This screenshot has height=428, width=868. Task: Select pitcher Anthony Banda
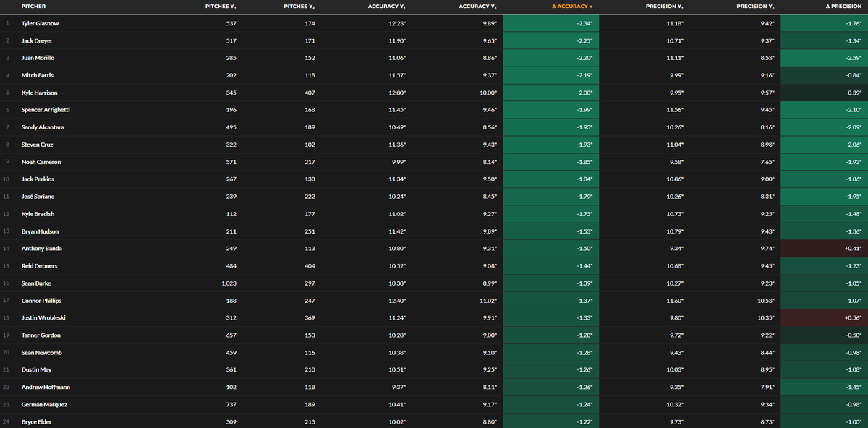[41, 249]
